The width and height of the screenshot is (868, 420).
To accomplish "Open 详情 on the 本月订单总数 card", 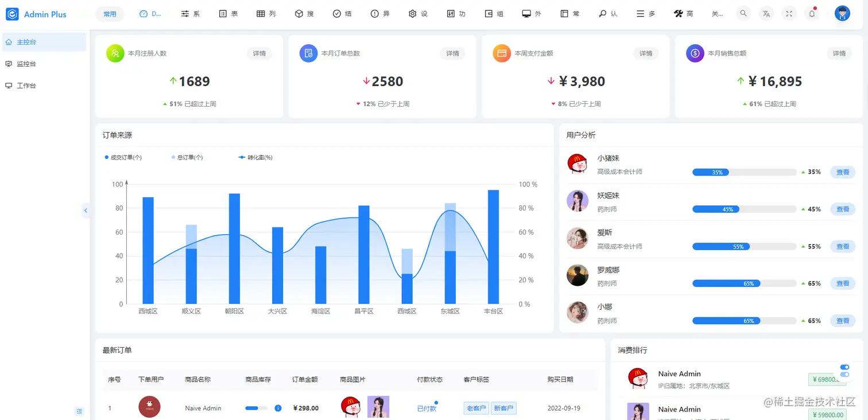I will click(453, 53).
